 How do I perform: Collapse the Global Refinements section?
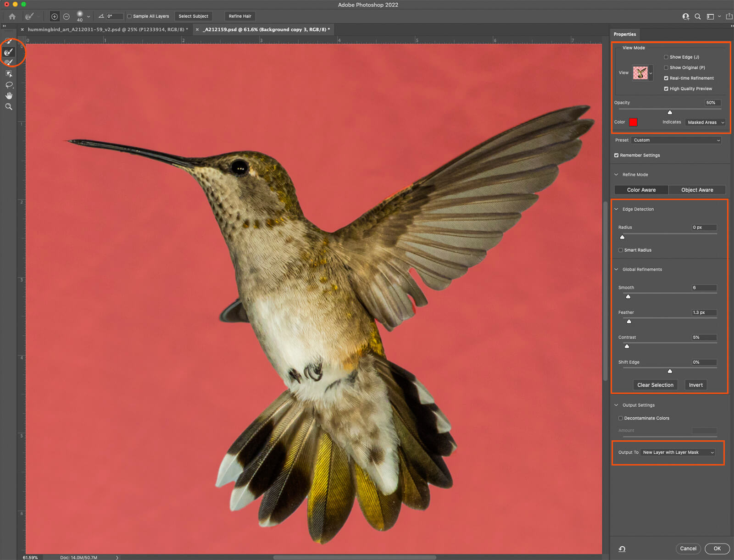pyautogui.click(x=617, y=270)
